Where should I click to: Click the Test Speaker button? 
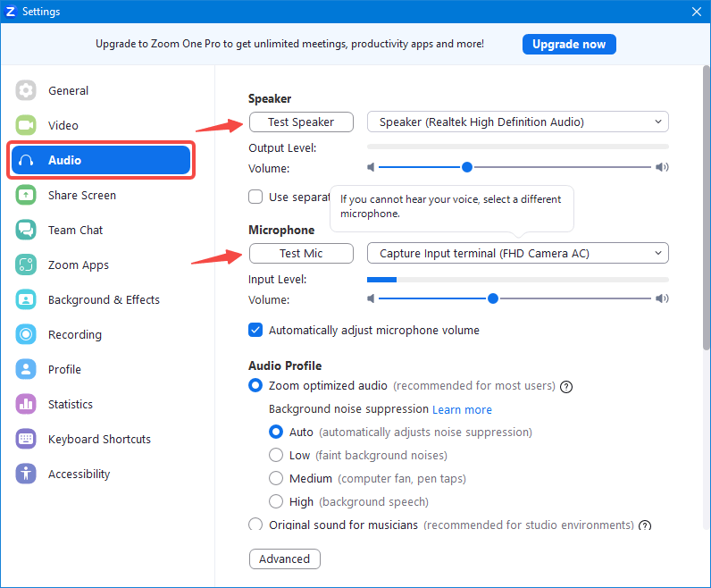click(x=301, y=122)
